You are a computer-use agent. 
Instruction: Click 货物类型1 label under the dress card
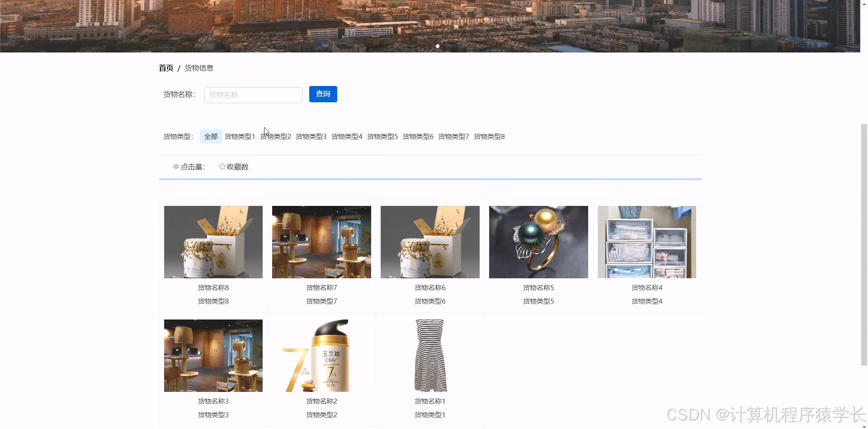click(x=430, y=415)
